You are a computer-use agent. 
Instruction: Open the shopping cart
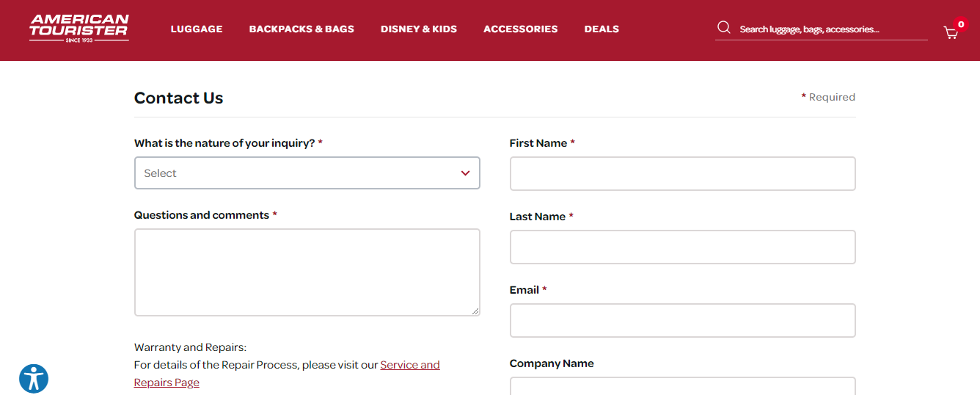pyautogui.click(x=951, y=33)
